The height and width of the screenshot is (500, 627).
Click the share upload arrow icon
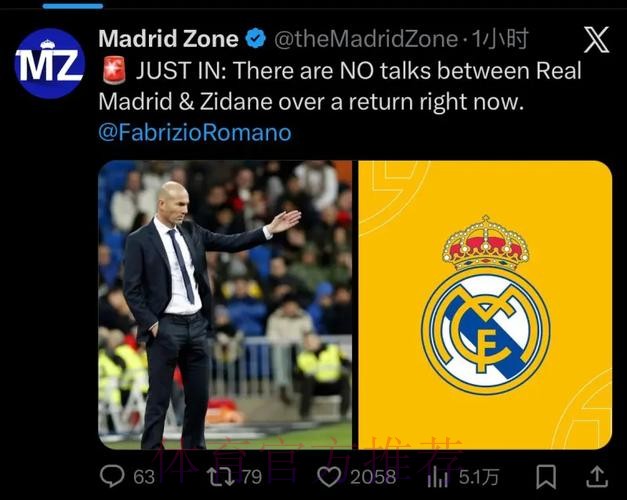pos(597,476)
